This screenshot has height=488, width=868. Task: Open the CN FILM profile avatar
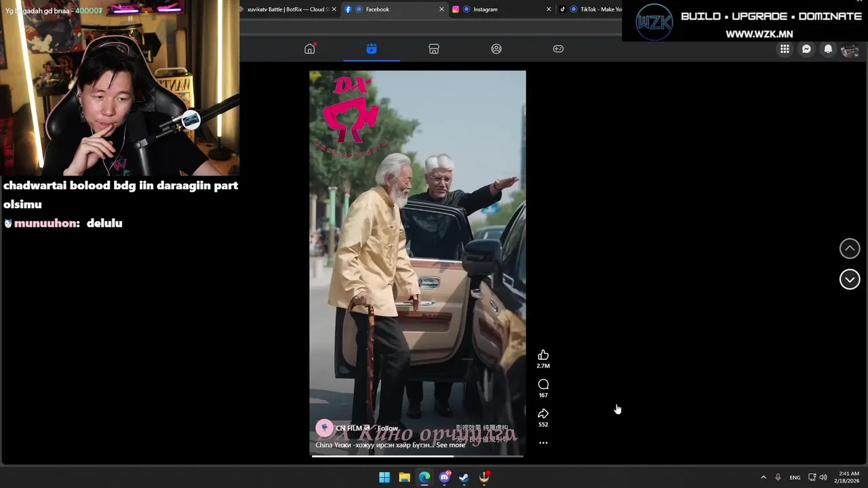click(x=324, y=428)
